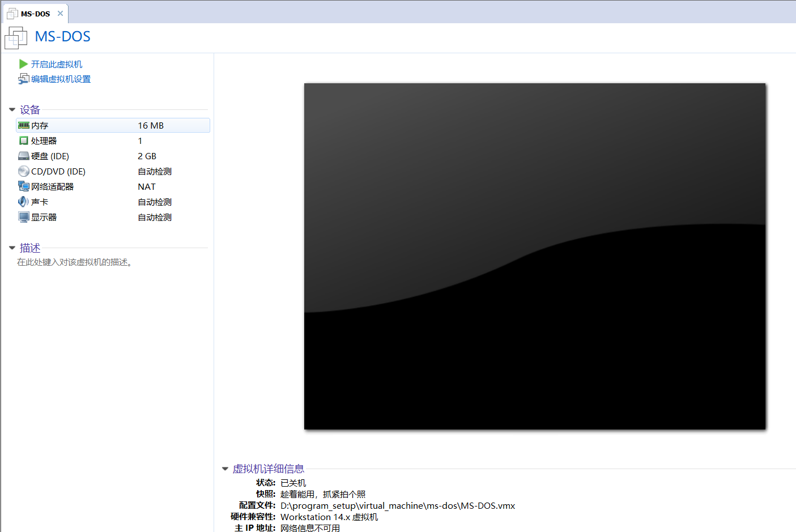Open the 声卡 sound card device
796x532 pixels.
pyautogui.click(x=24, y=202)
